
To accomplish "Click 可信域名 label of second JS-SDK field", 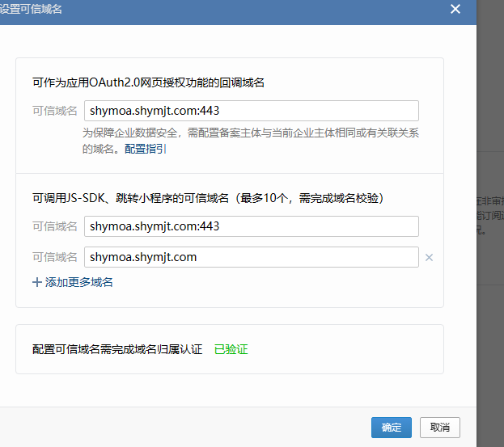I will (55, 257).
